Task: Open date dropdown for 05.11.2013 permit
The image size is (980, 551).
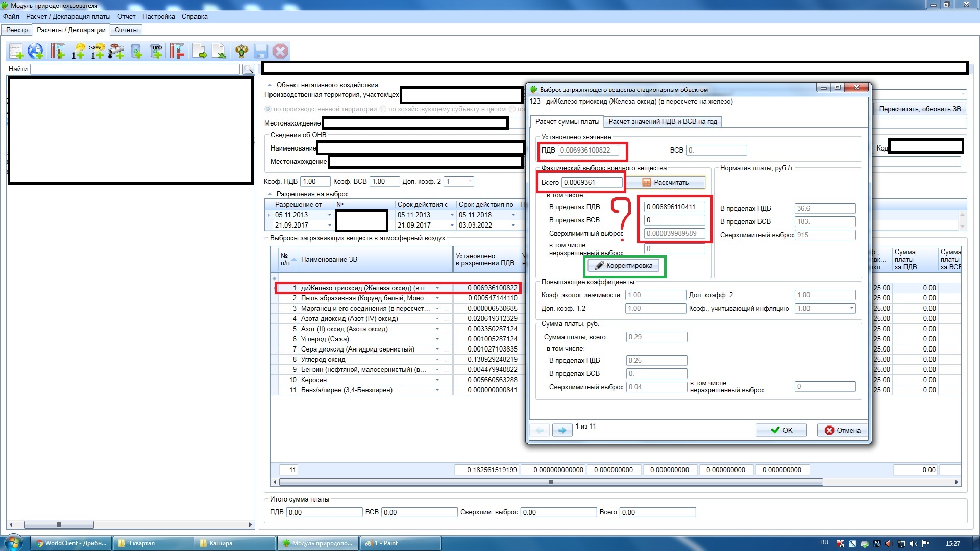Action: click(329, 215)
